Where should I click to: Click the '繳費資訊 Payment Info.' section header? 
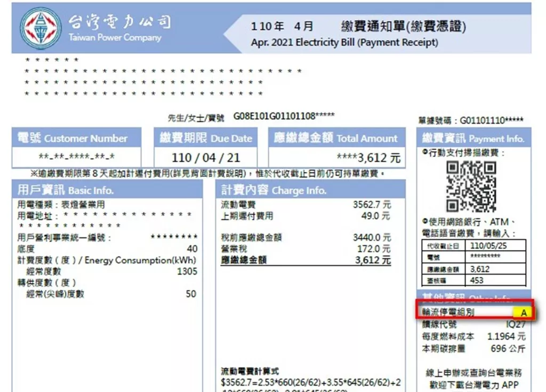[473, 138]
